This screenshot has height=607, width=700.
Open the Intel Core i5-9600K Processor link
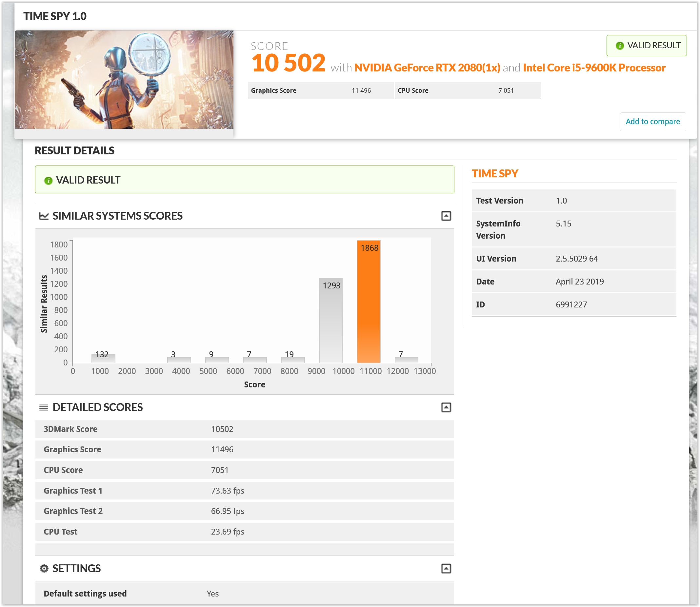pos(594,68)
